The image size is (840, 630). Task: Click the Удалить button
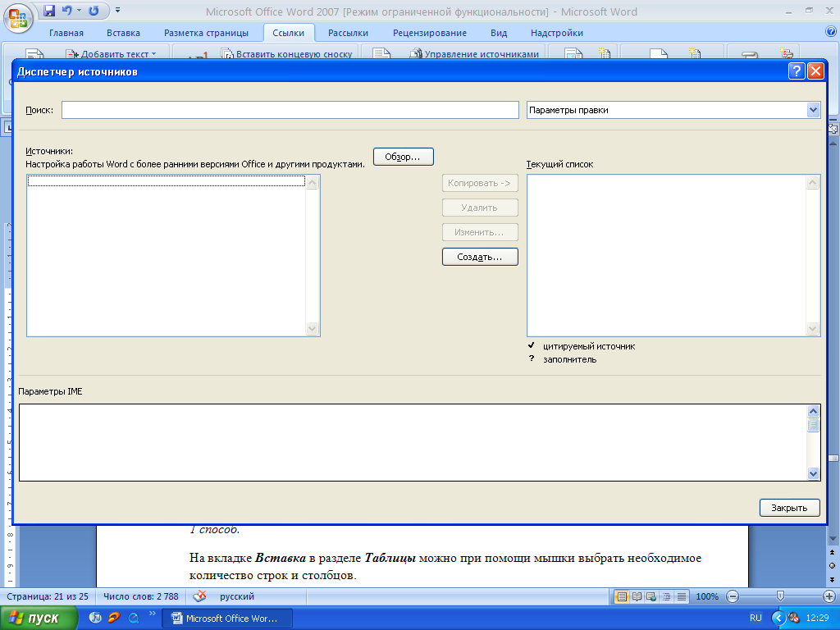point(480,208)
